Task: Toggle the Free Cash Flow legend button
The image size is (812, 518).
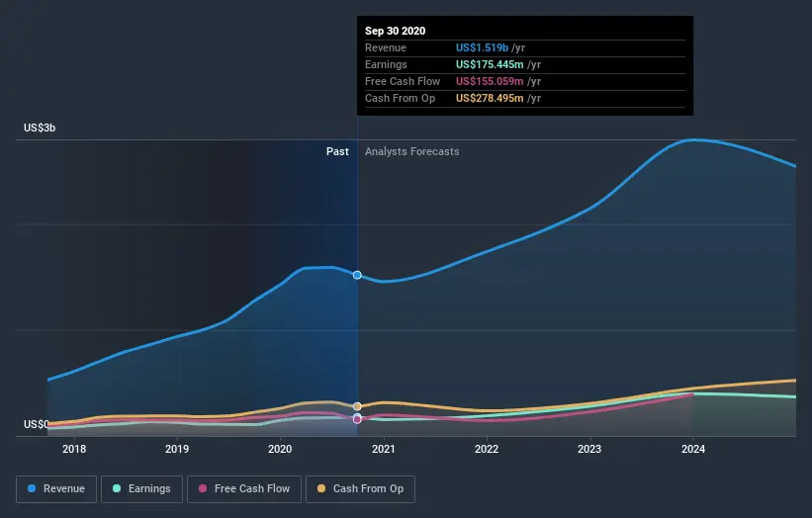Action: click(x=244, y=489)
